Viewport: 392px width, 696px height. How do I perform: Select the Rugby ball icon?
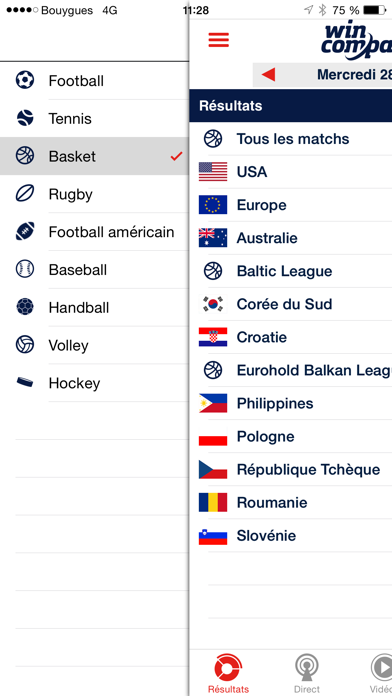point(25,194)
